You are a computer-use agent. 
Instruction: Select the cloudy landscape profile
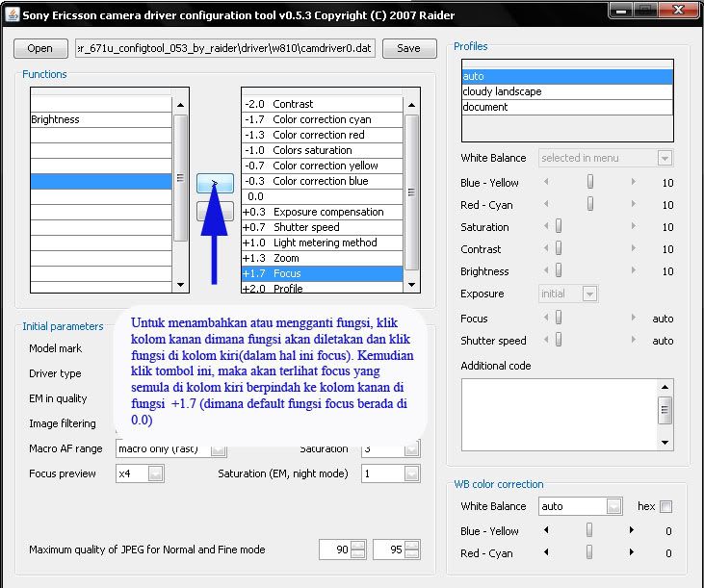pos(567,91)
